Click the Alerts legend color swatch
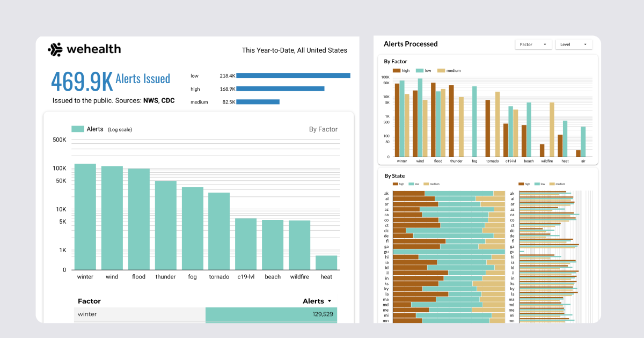644x338 pixels. [78, 129]
